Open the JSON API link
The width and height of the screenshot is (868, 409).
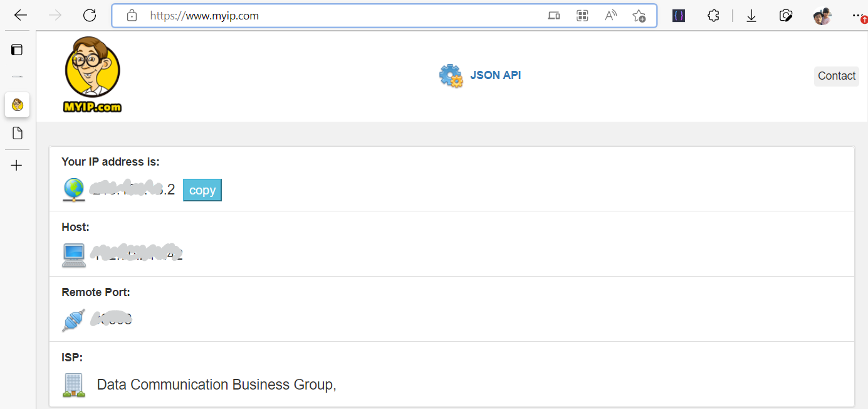coord(495,75)
